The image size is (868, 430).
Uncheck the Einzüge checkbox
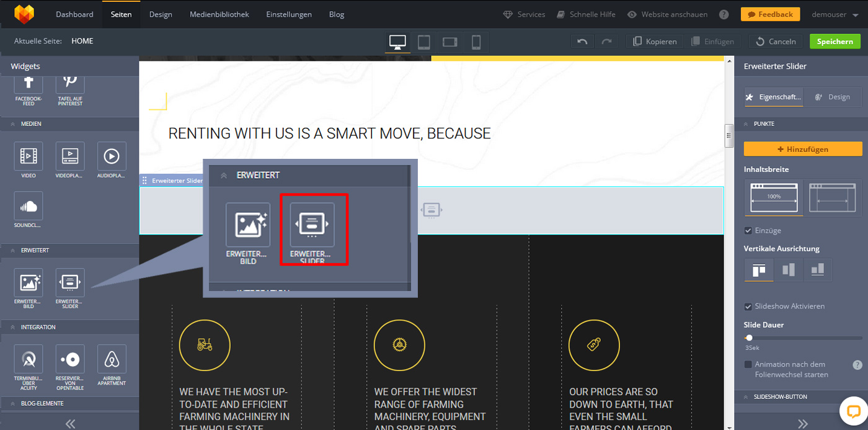point(748,230)
